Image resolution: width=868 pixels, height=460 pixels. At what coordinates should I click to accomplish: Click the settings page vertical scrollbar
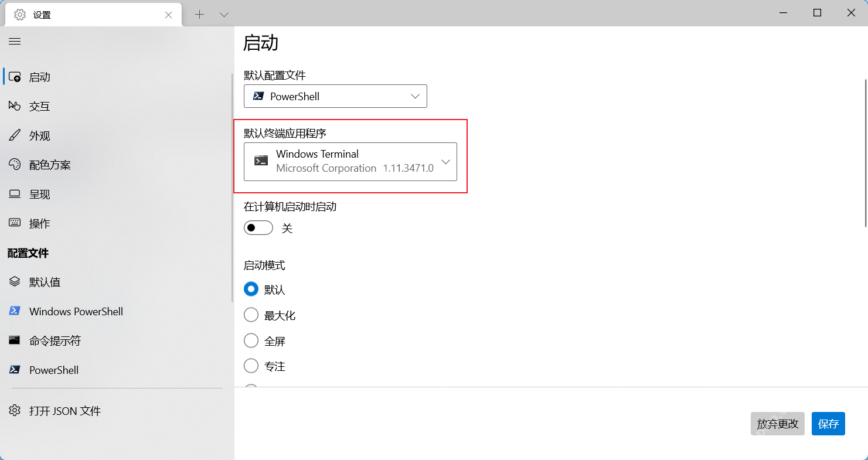point(866,152)
